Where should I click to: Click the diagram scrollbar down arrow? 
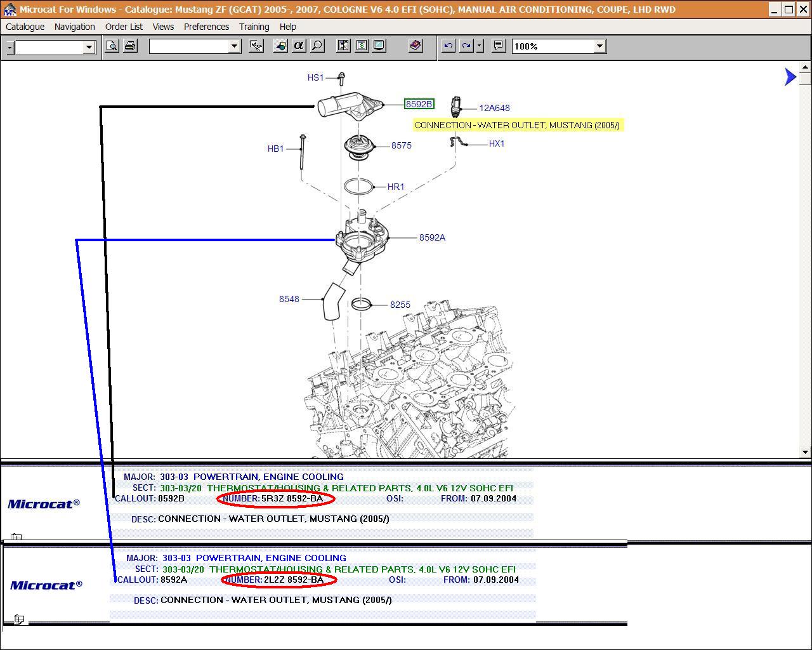805,452
